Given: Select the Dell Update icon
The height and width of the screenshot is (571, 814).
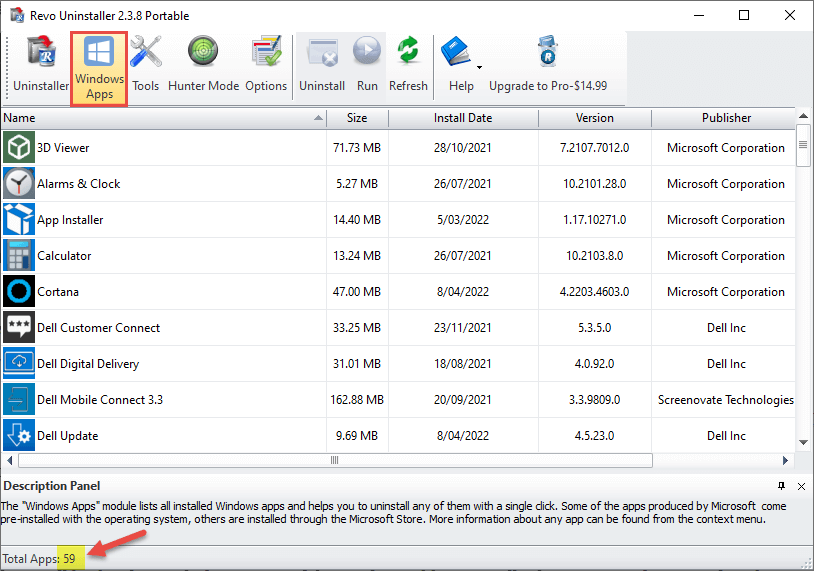Looking at the screenshot, I should tap(19, 436).
